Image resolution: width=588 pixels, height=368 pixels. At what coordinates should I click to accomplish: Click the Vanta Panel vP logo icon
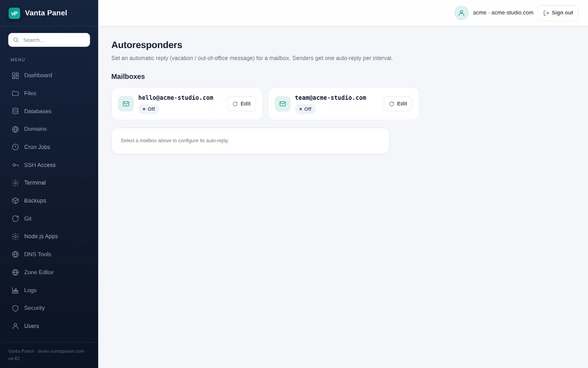[14, 13]
